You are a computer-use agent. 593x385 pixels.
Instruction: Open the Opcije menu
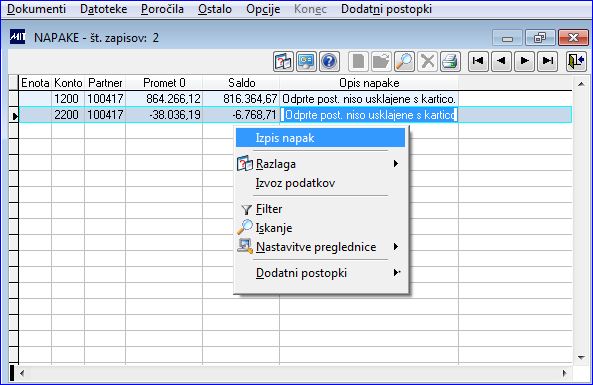point(263,9)
